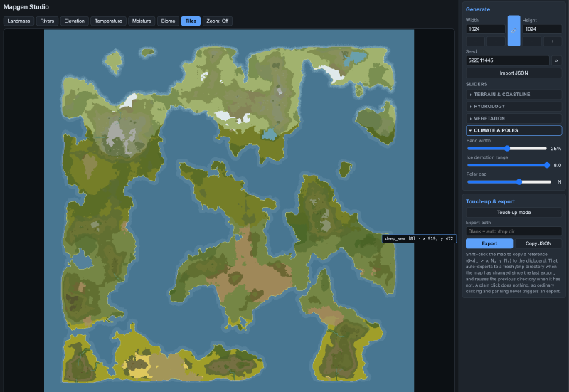The height and width of the screenshot is (392, 569).
Task: Click the Export path field
Action: coord(514,231)
